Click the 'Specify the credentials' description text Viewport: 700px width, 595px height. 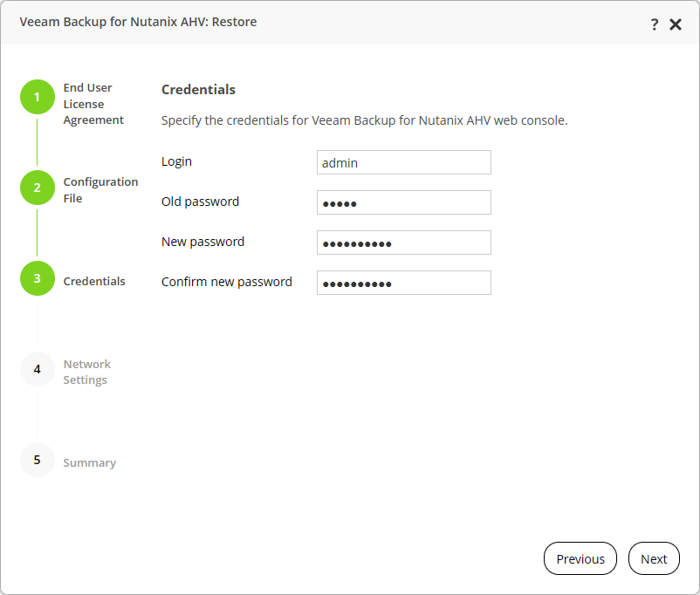coord(364,120)
